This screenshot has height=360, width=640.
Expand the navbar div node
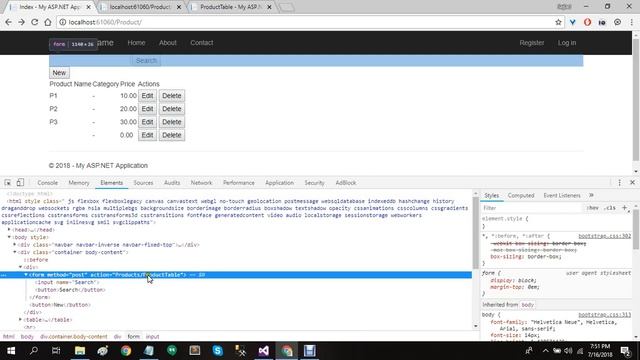pos(15,244)
